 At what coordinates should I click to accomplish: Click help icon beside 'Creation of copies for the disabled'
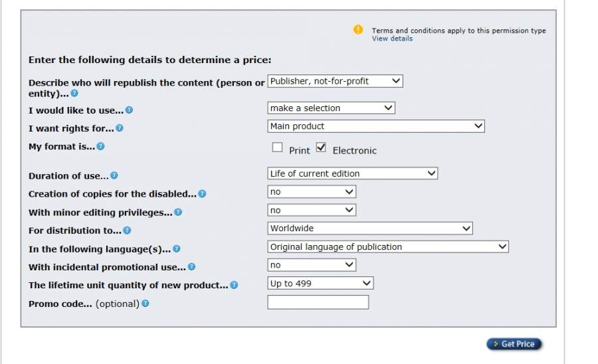pyautogui.click(x=202, y=194)
